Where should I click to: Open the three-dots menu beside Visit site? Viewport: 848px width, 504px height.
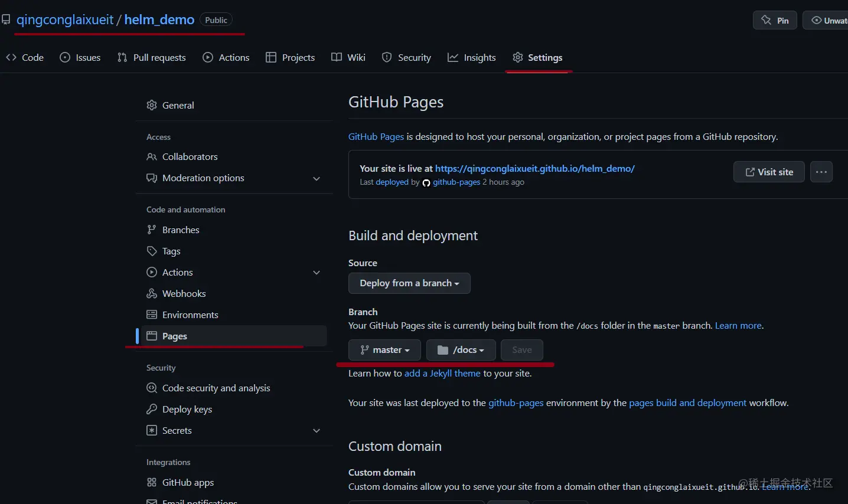(821, 172)
